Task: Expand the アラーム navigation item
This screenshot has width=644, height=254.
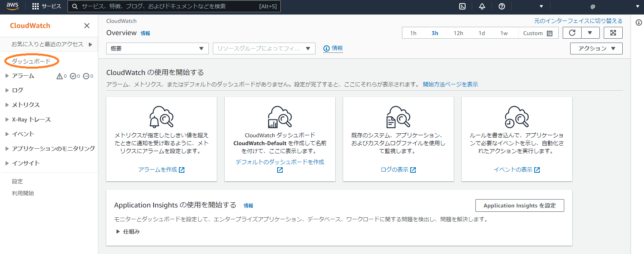Action: 7,76
